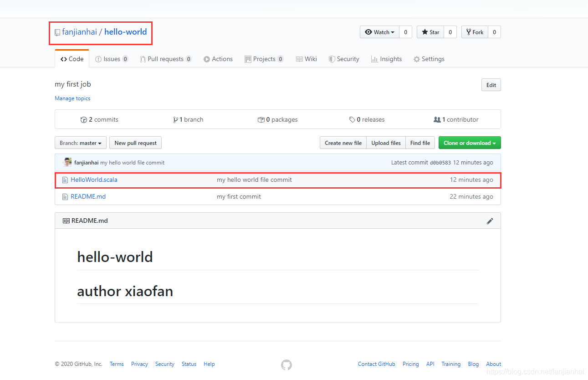Screen dimensions: 588x380
Task: Click the '22 minutes ago' time in README.md row
Action: 471,197
